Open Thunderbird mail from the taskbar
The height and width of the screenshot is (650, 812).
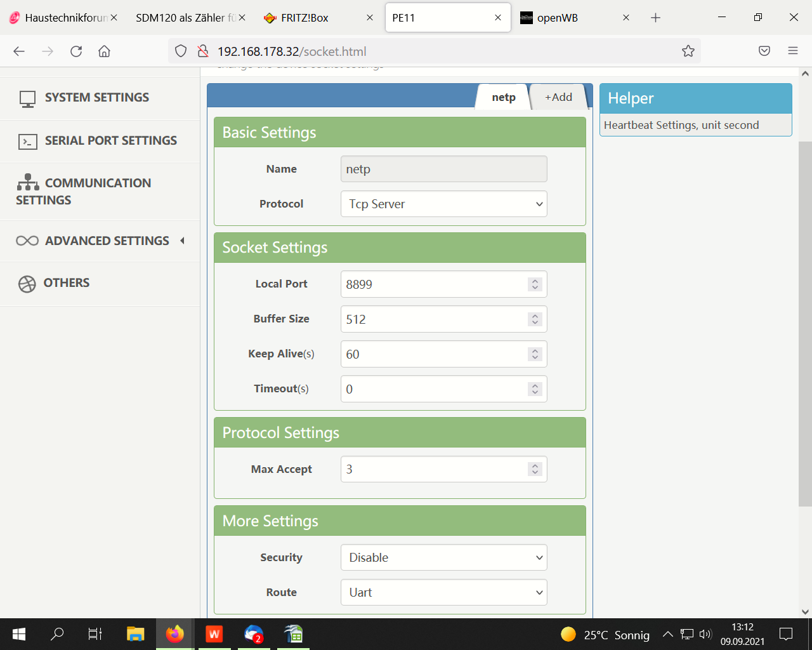click(x=254, y=634)
